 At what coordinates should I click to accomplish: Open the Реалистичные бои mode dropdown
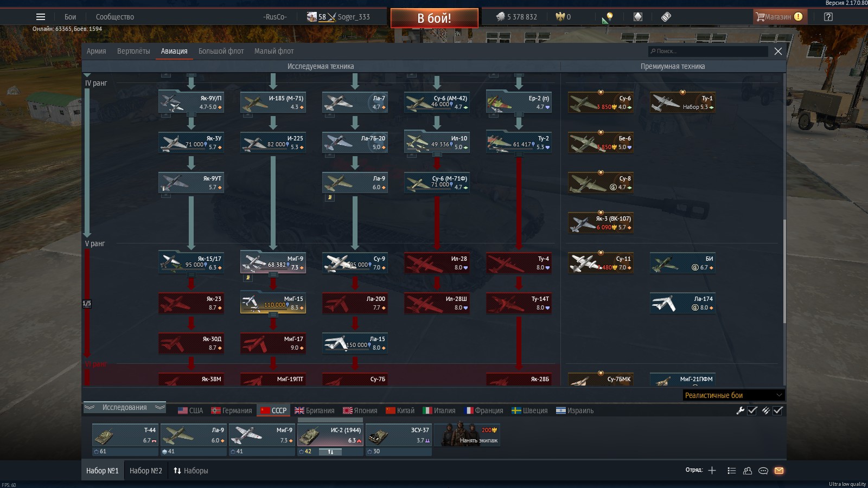coord(733,395)
